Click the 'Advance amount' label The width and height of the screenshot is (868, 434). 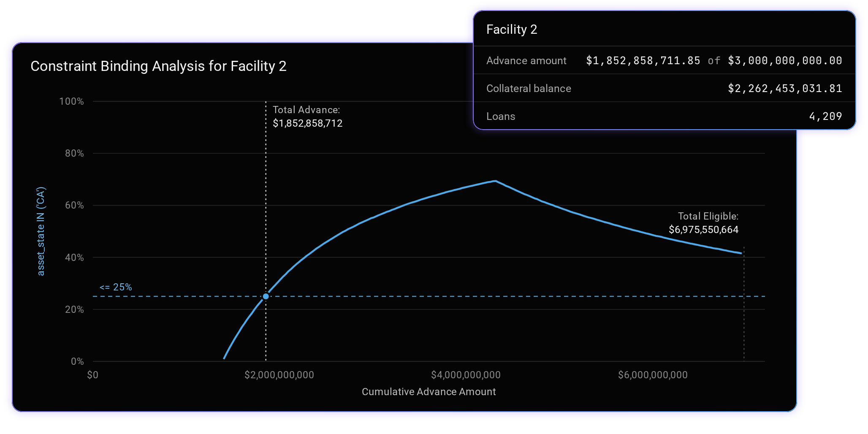(x=526, y=61)
